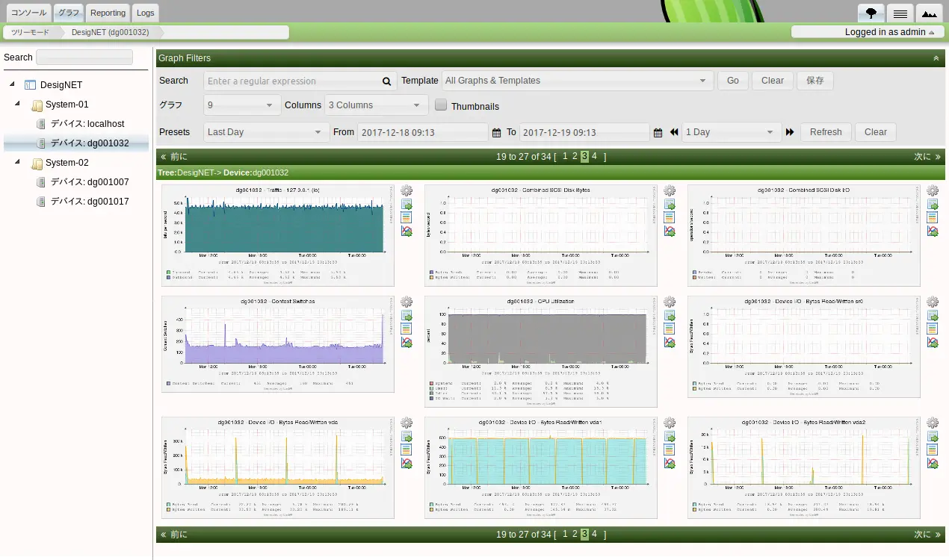The image size is (949, 560).
Task: Switch to the Logs tab
Action: [x=146, y=13]
